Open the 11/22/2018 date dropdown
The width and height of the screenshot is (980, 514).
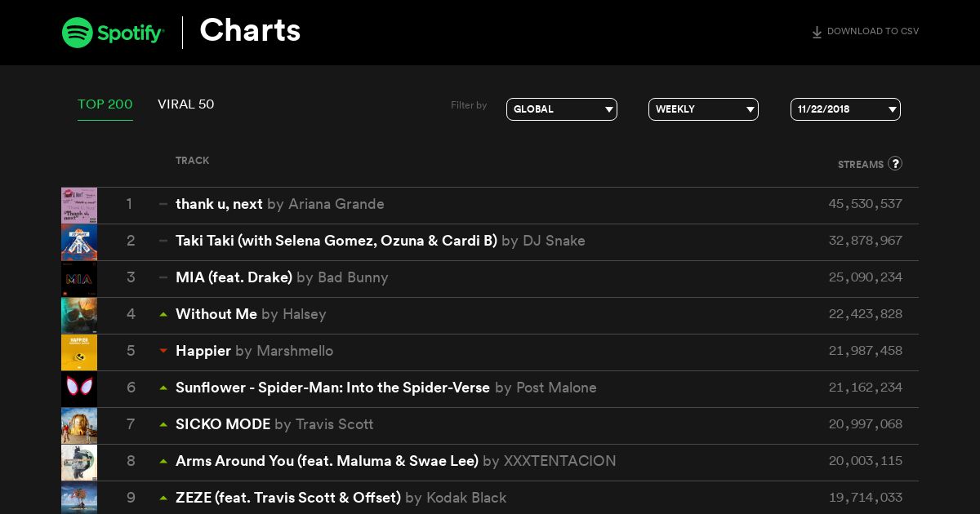pos(845,109)
